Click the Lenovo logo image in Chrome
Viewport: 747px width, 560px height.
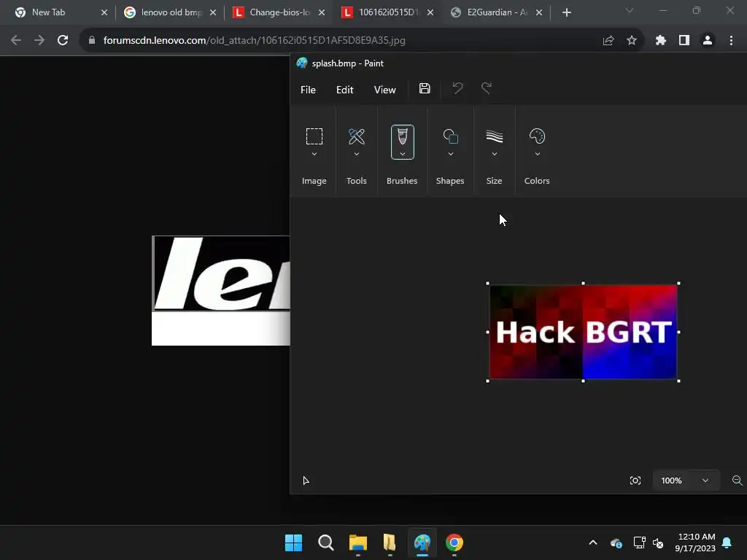[x=220, y=290]
